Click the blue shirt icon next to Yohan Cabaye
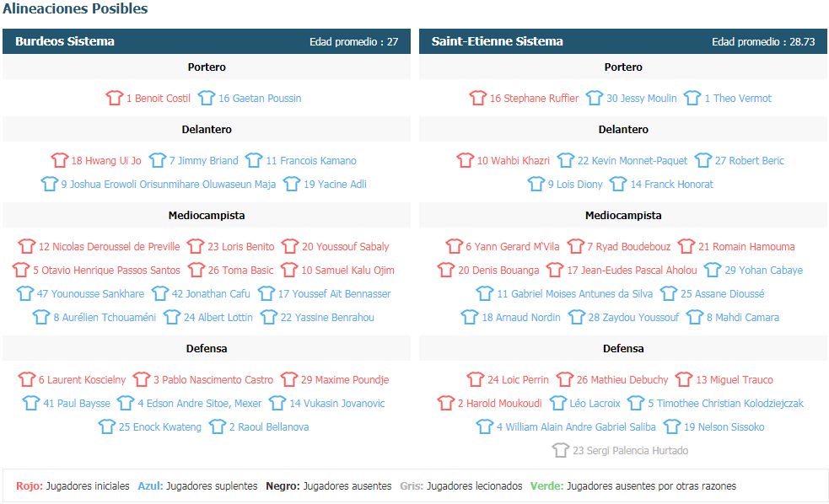829x504 pixels. click(713, 270)
